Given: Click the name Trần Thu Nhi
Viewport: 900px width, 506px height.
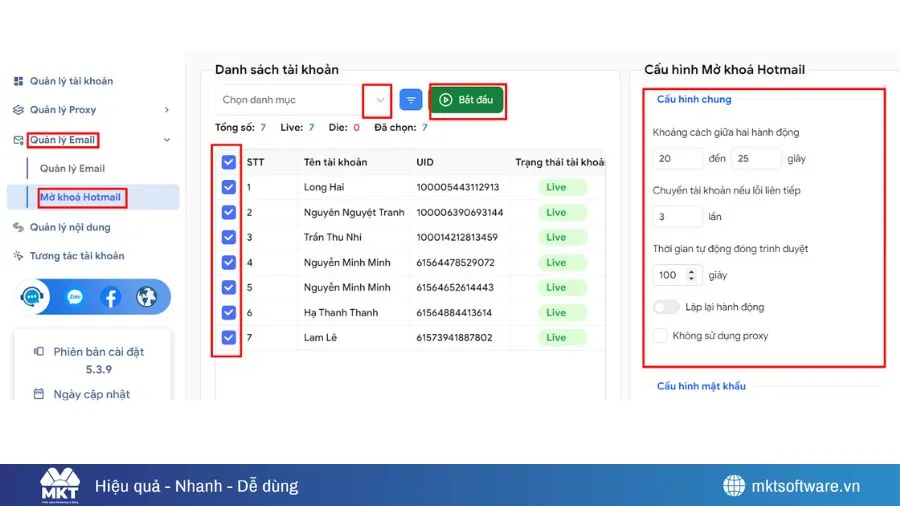Looking at the screenshot, I should click(x=333, y=237).
